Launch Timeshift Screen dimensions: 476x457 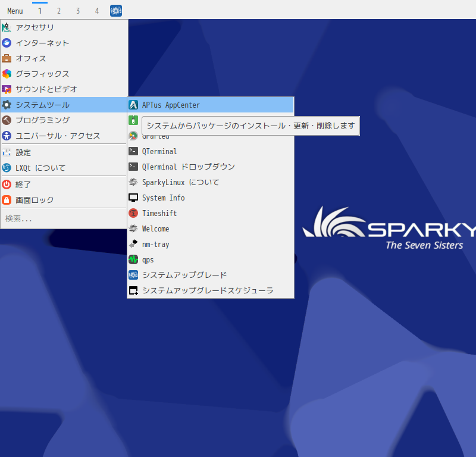(211, 213)
